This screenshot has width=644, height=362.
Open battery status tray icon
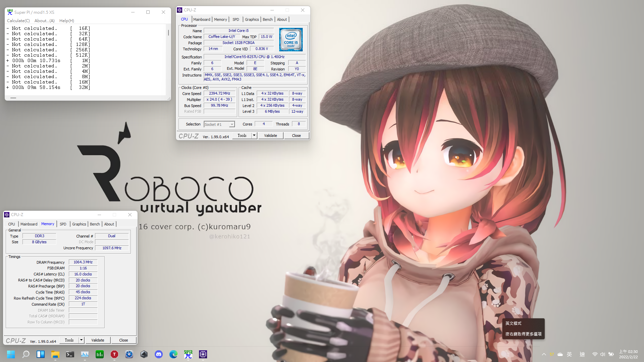611,354
